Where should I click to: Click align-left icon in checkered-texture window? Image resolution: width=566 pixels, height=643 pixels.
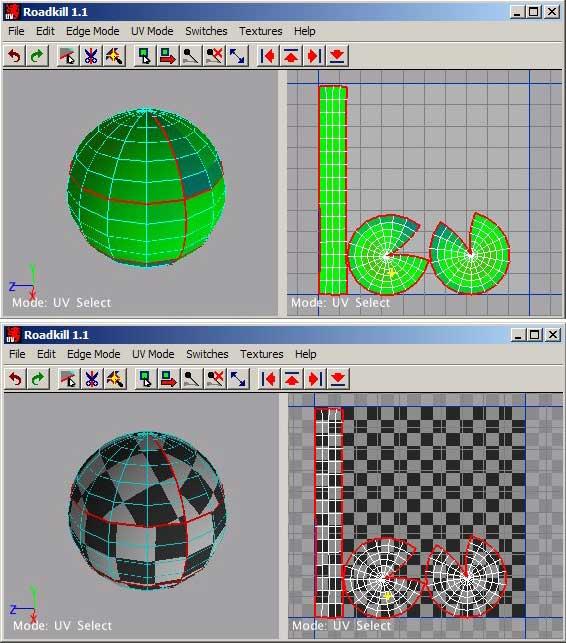[x=269, y=379]
